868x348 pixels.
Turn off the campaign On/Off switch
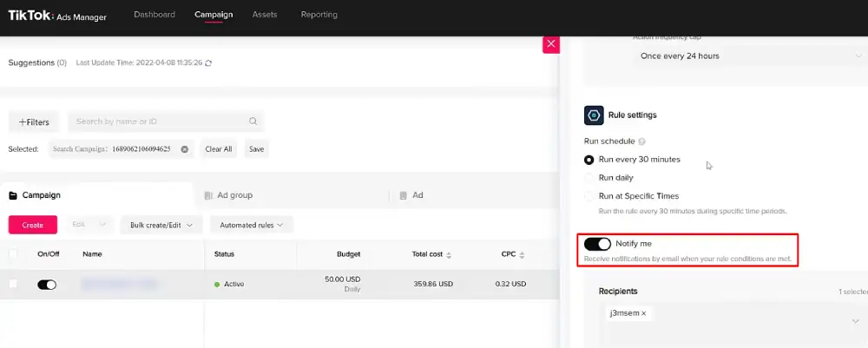point(47,285)
